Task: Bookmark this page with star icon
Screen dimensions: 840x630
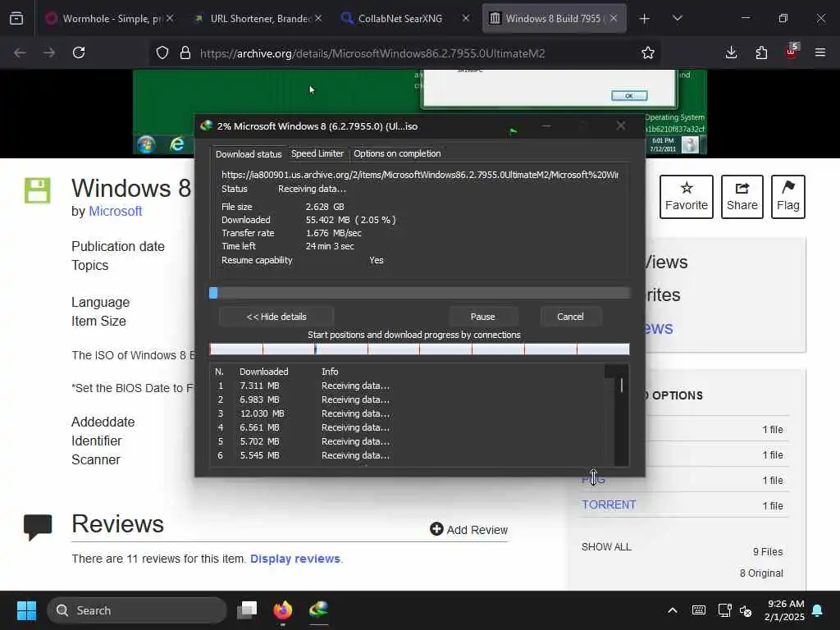Action: tap(648, 52)
